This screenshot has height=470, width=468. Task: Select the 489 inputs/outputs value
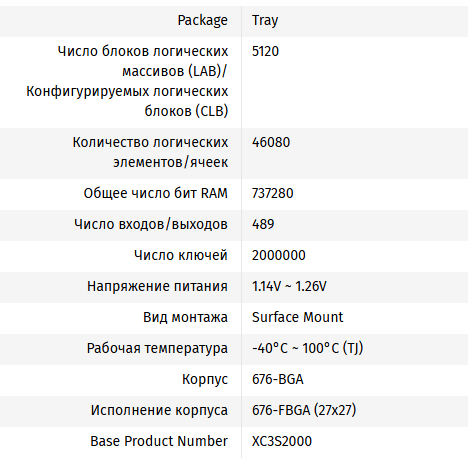click(x=263, y=224)
